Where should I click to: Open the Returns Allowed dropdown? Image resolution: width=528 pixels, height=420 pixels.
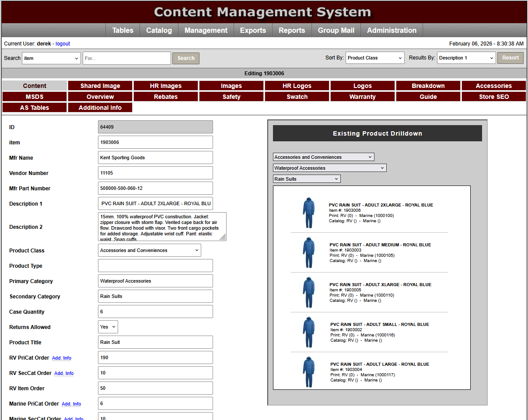tap(108, 326)
